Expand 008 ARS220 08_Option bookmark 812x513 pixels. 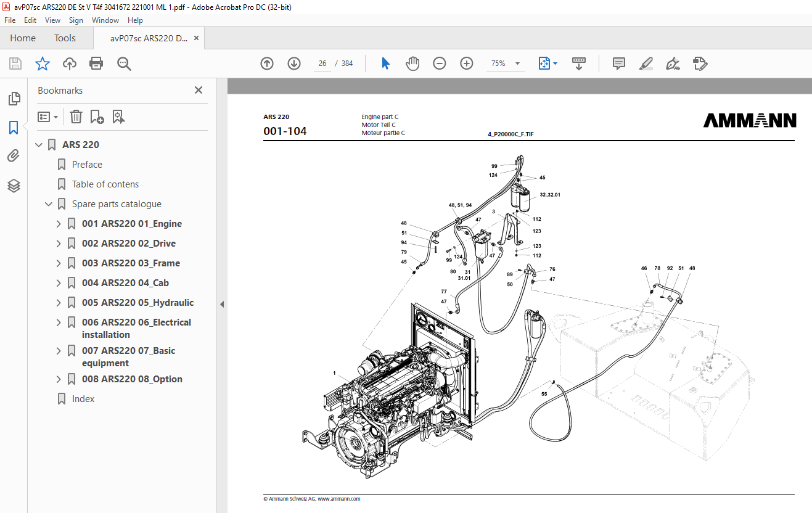coord(59,379)
